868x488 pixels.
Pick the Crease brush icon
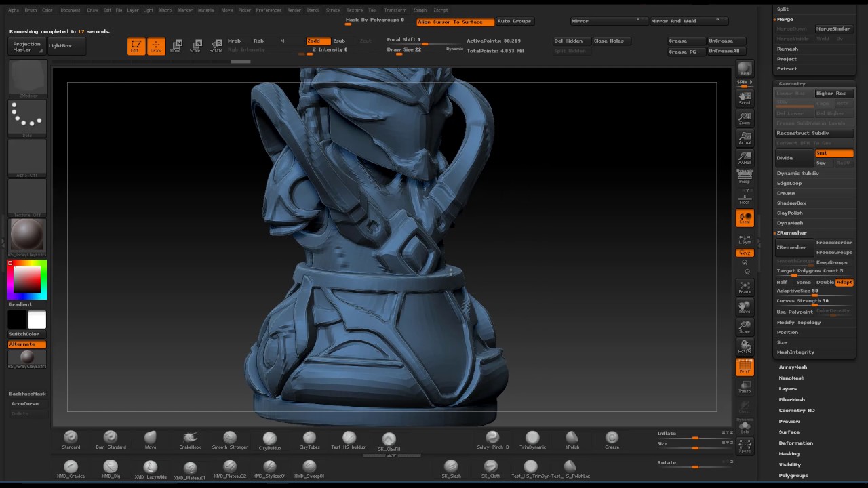pos(612,439)
